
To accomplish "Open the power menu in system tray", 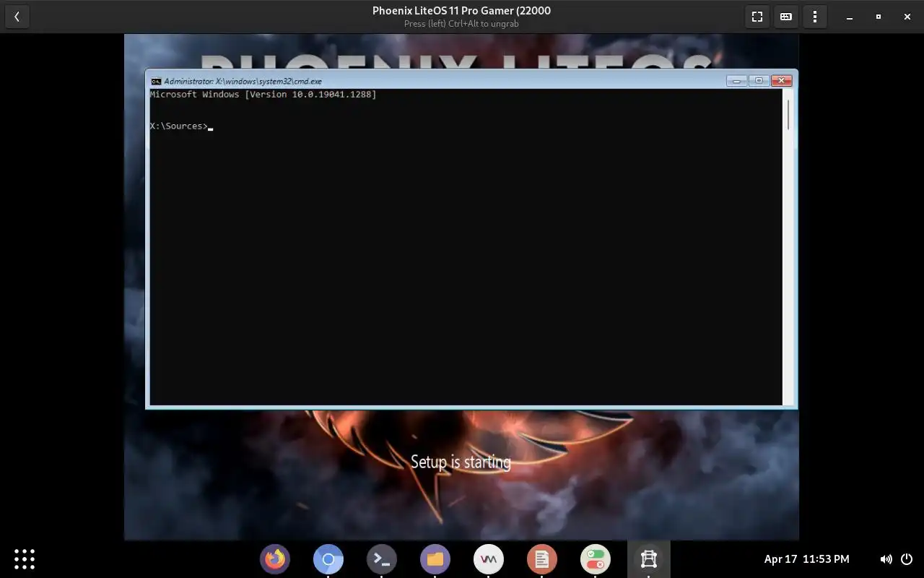I will tap(907, 559).
